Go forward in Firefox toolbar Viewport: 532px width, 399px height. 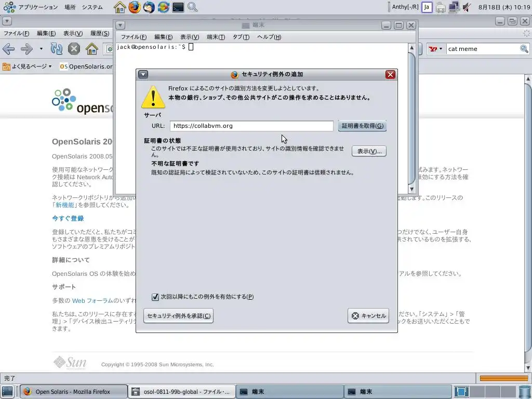26,49
